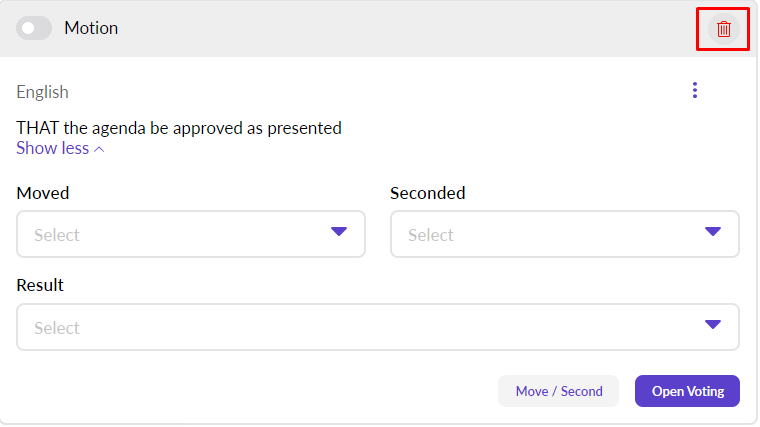
Task: Click the gray Motion header bar
Action: (400, 29)
